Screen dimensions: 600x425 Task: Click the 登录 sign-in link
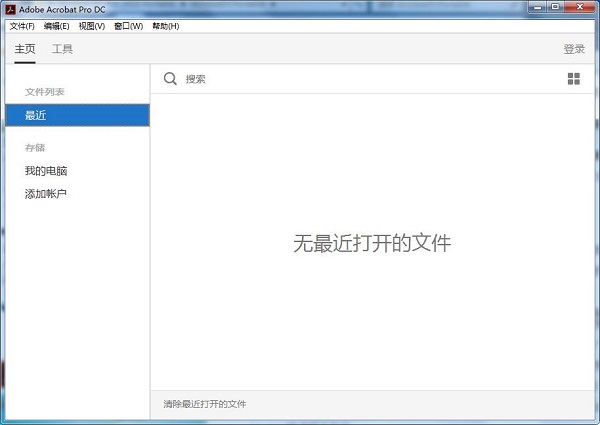[574, 49]
